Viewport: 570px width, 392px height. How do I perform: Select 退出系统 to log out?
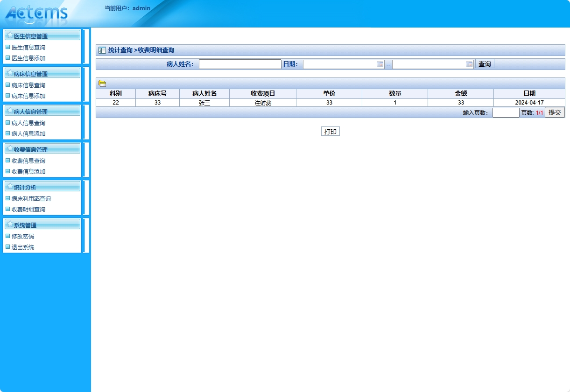tap(23, 247)
